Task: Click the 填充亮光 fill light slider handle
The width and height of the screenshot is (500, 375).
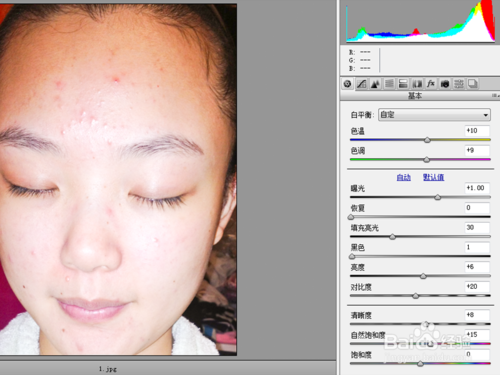Action: point(393,237)
